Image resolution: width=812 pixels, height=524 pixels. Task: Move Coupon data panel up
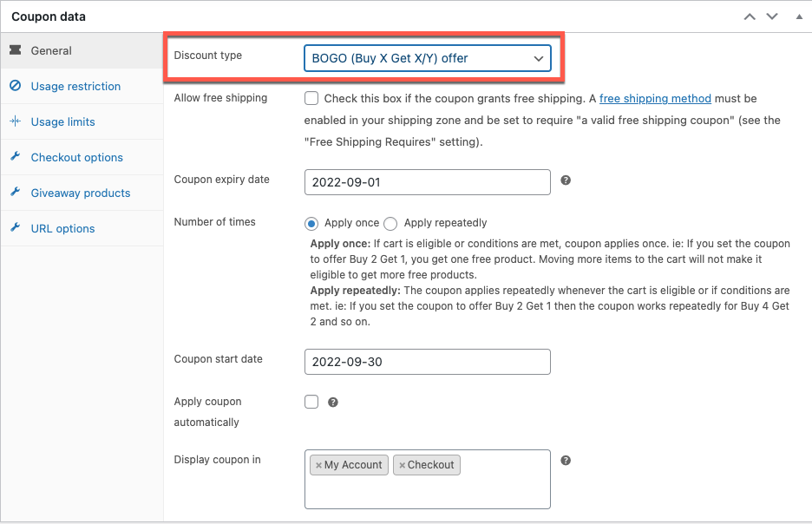click(750, 16)
